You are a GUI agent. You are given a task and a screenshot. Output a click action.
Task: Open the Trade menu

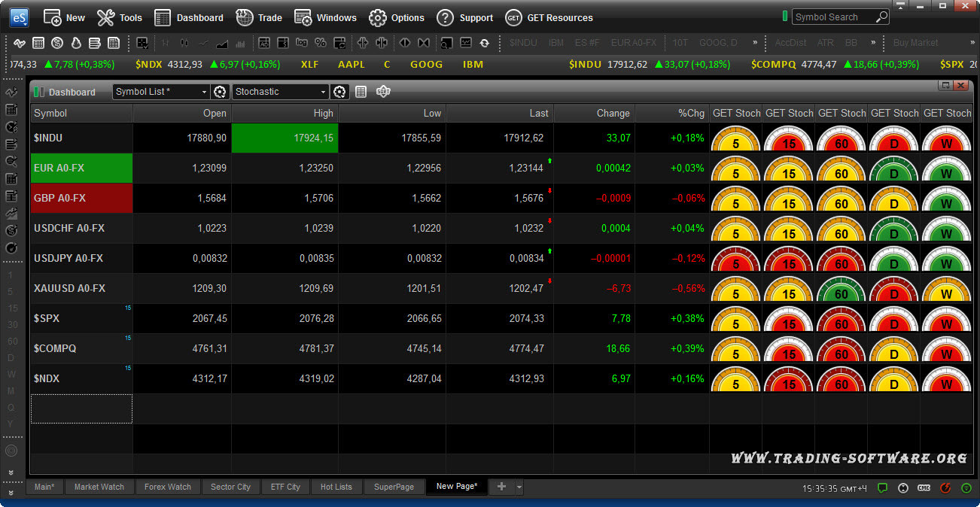coord(259,17)
